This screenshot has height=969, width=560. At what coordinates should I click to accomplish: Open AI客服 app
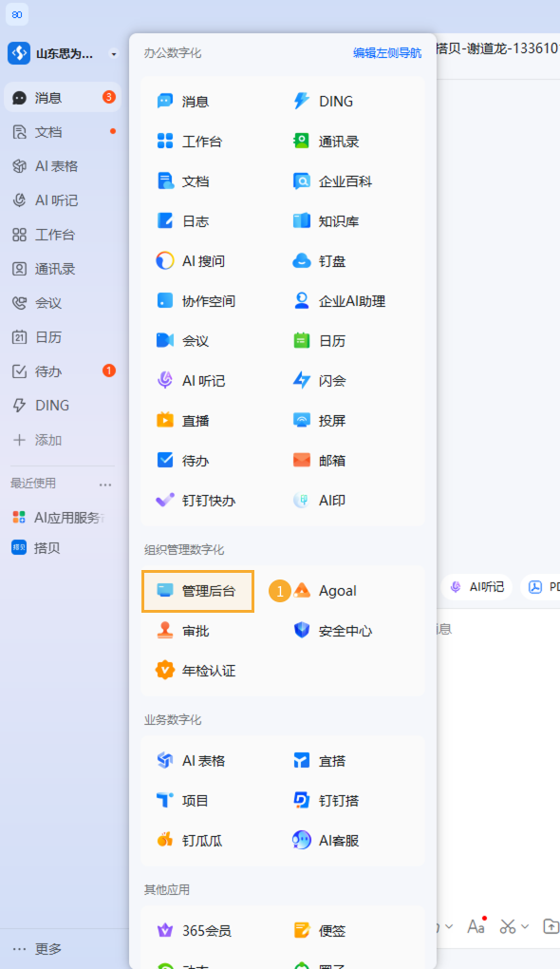[x=326, y=841]
